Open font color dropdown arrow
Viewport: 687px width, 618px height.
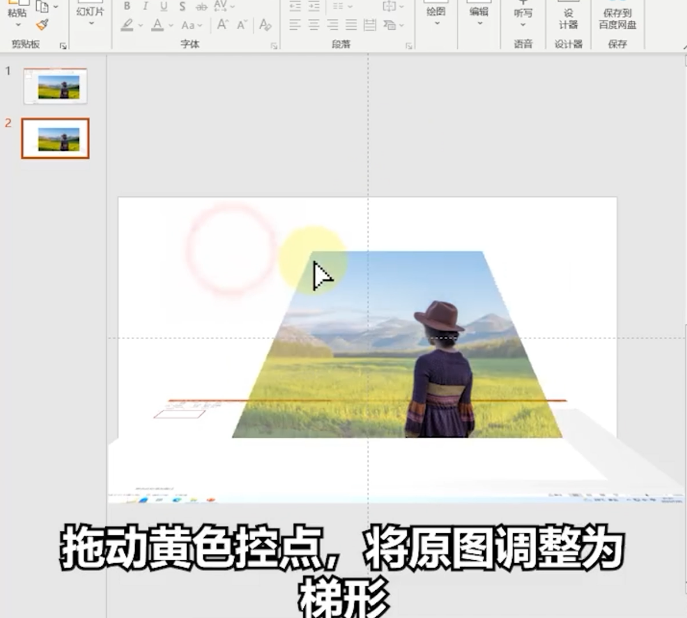(171, 25)
